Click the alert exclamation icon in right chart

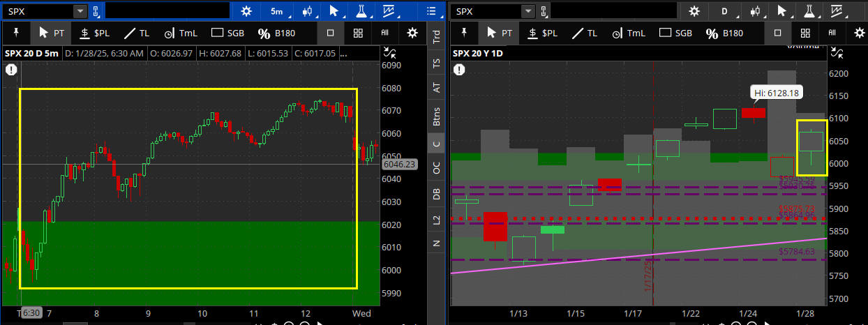pos(459,69)
